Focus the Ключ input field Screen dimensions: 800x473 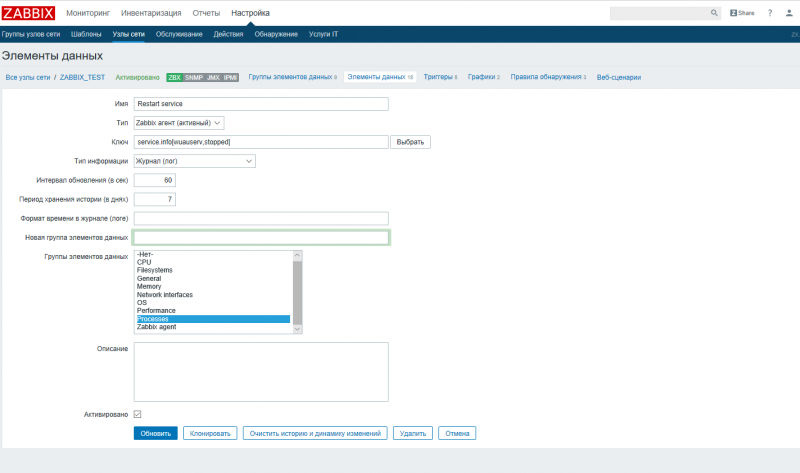(261, 142)
